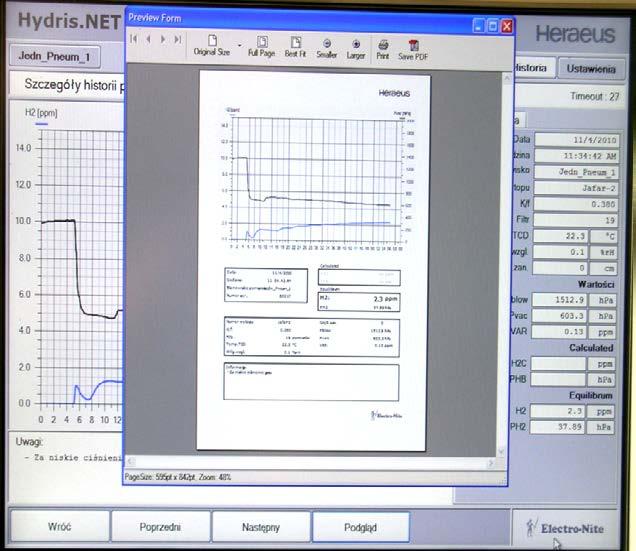Viewport: 636px width, 551px height.
Task: Open the Jedn_Pneum_1 tab
Action: pos(54,57)
